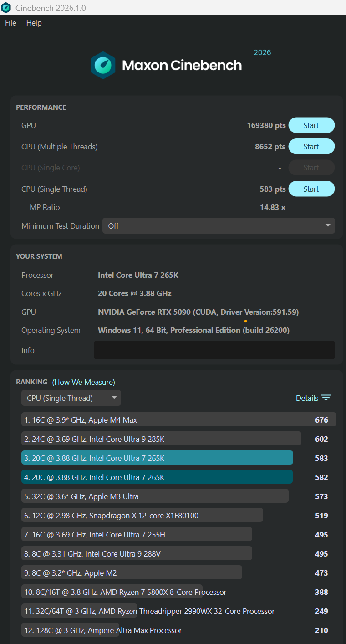Screen dimensions: 346x644
Task: Select the Intel Core Ultra 9 285K entry
Action: pyautogui.click(x=161, y=439)
